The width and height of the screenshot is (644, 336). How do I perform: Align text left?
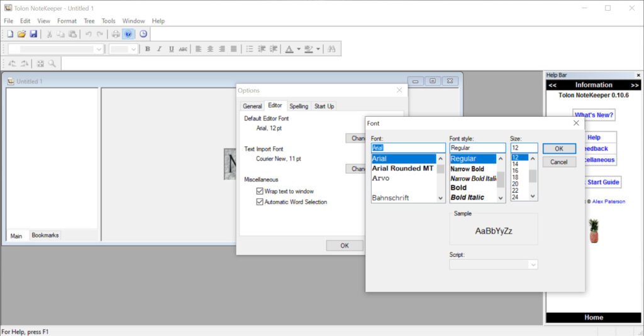pyautogui.click(x=198, y=49)
